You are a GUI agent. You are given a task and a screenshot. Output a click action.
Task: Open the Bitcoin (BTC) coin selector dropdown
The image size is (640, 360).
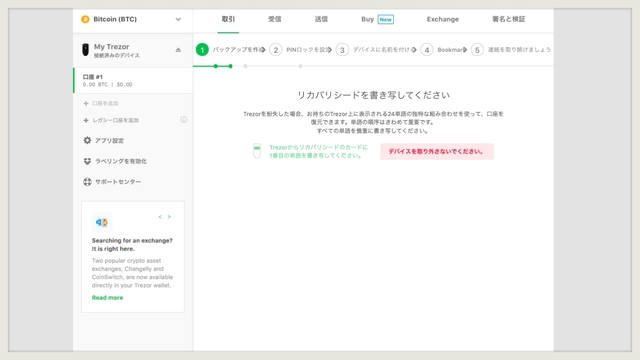coord(133,19)
